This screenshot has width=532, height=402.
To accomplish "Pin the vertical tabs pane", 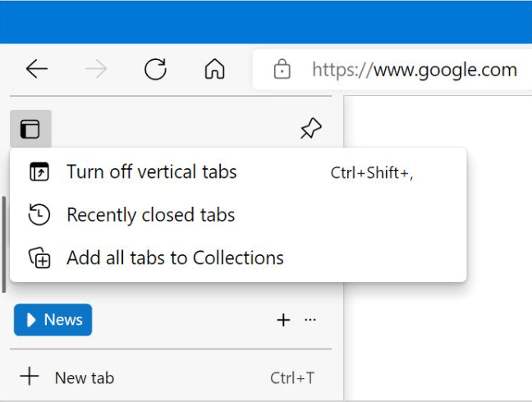I will click(311, 129).
